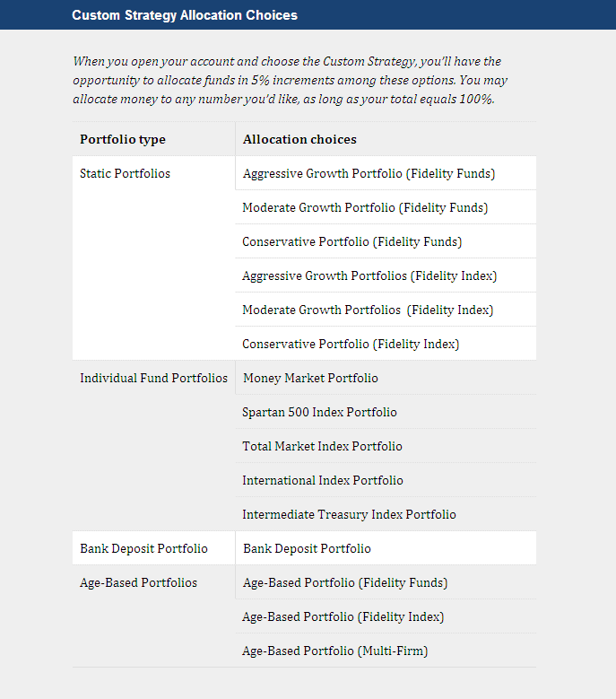Choose Moderate Growth Portfolios (Fidelity Index)
Screen dimensions: 616x699
[x=368, y=310]
